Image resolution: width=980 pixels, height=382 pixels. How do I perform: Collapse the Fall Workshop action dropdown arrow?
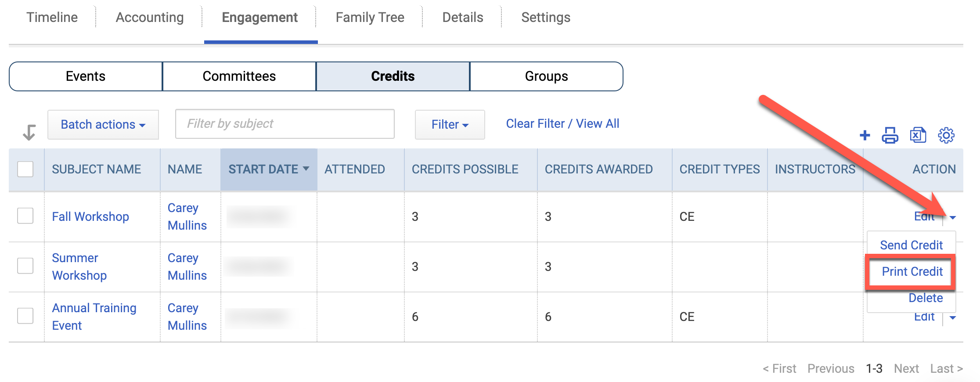(953, 217)
